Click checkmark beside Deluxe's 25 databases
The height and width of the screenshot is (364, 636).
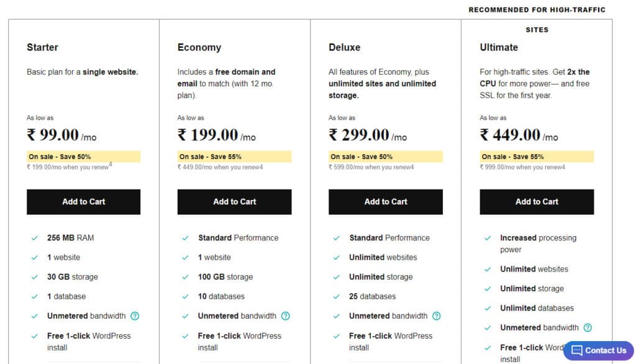[x=336, y=297]
